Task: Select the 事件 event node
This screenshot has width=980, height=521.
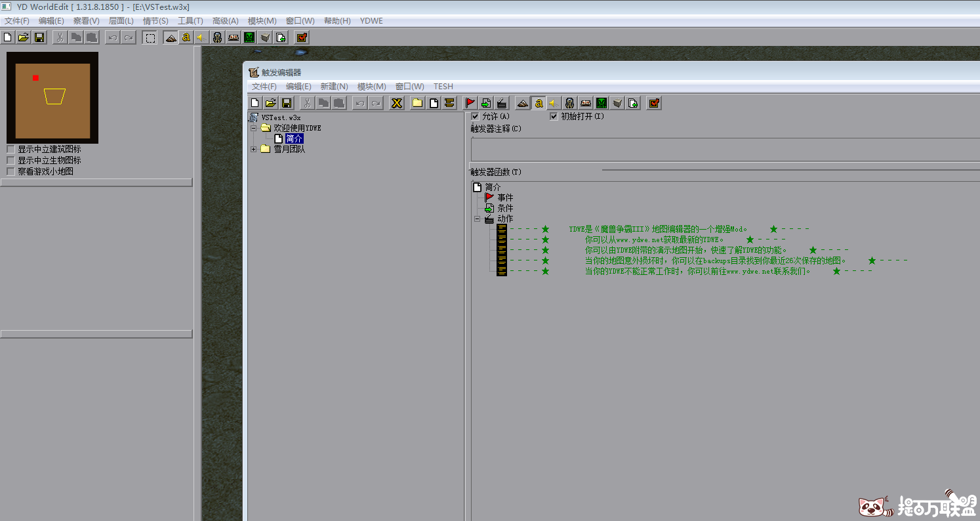Action: click(x=505, y=198)
